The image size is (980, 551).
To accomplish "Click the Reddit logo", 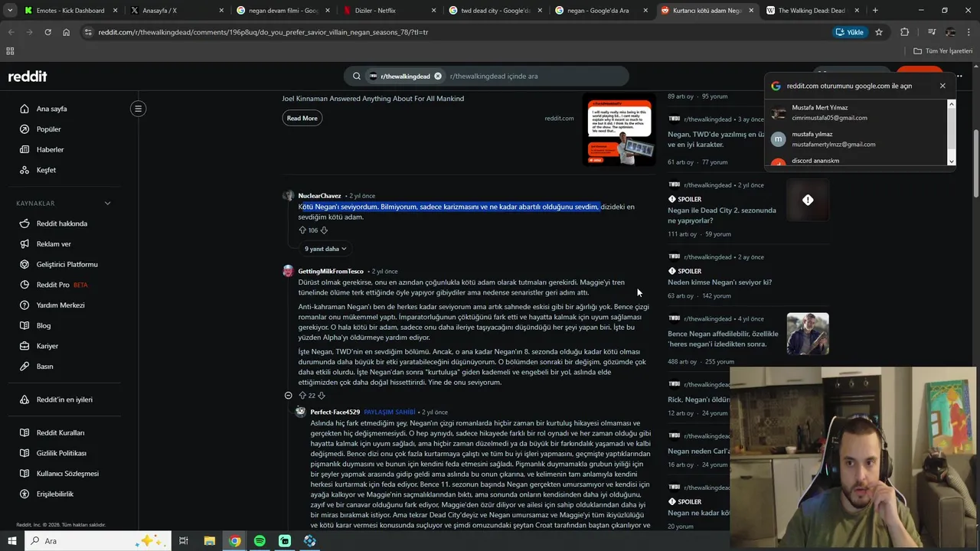I will (28, 77).
